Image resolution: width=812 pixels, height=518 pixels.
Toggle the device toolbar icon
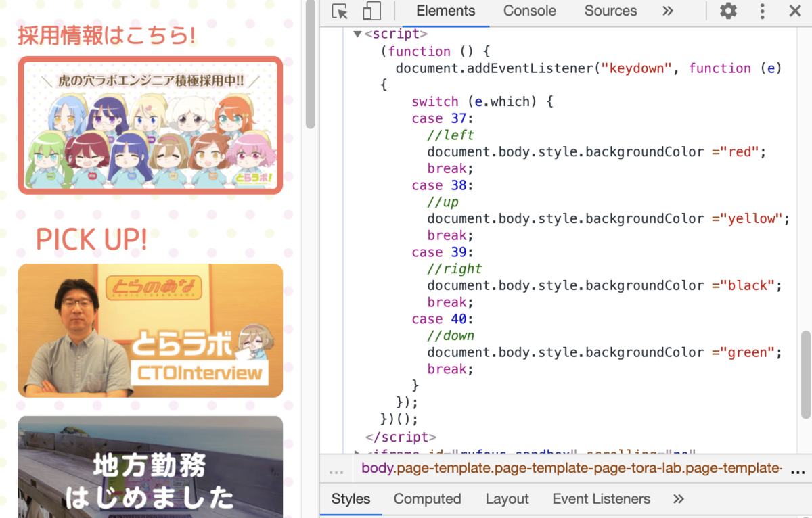tap(371, 11)
